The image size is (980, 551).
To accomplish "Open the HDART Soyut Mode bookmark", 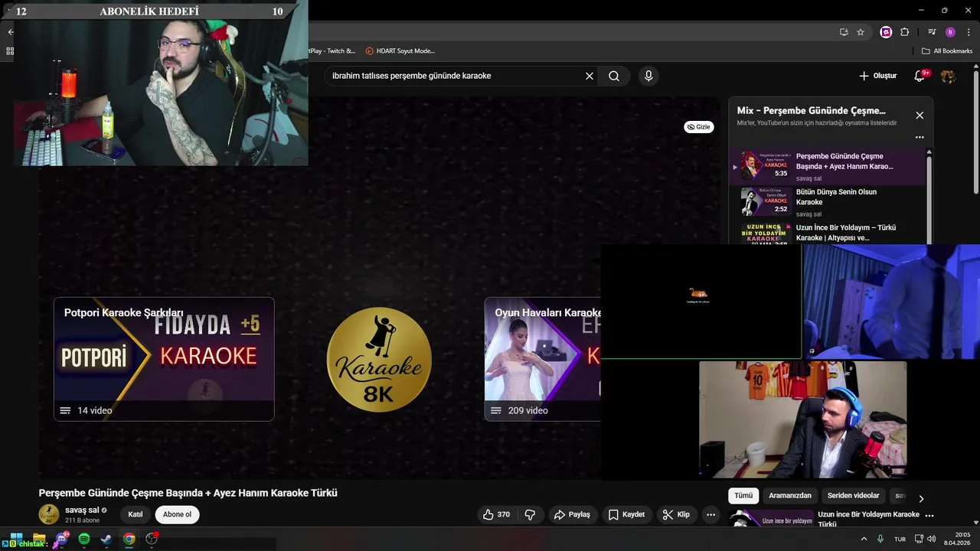I will tap(400, 51).
